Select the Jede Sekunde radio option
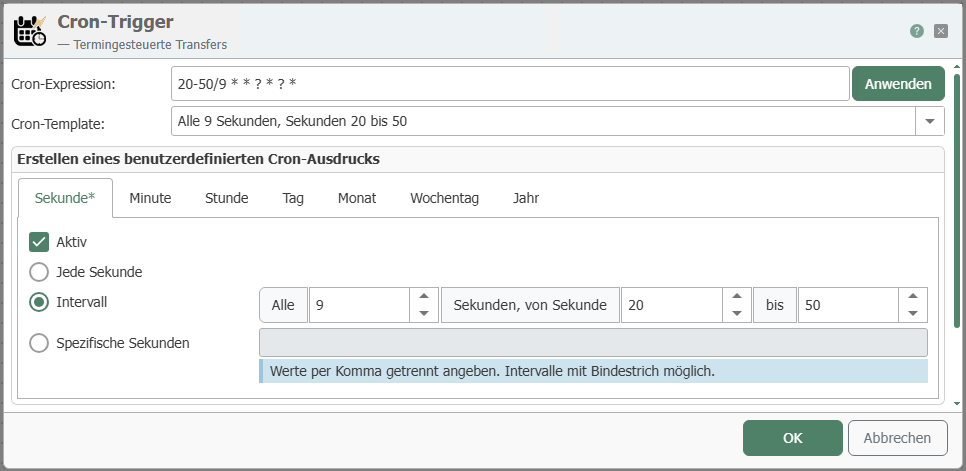The width and height of the screenshot is (966, 471). [x=39, y=271]
